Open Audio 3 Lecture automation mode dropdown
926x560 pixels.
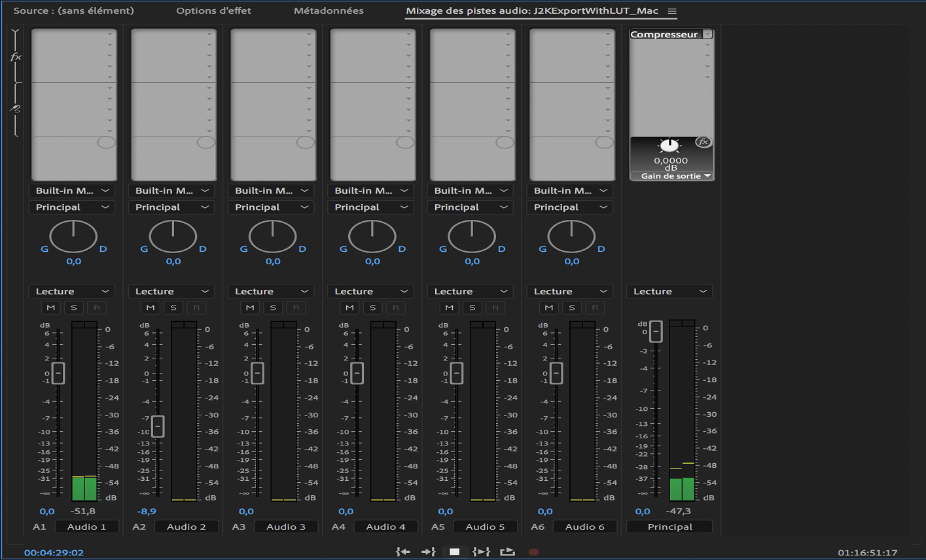[271, 291]
